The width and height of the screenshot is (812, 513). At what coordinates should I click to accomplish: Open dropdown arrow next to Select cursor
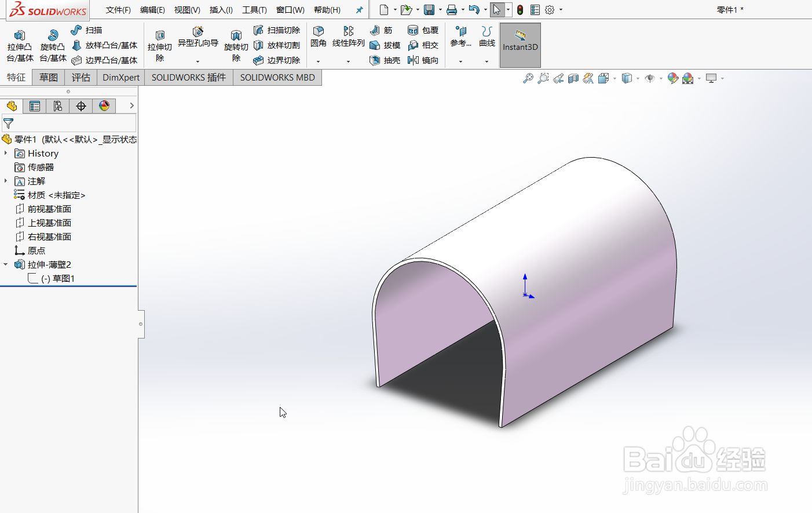point(508,10)
